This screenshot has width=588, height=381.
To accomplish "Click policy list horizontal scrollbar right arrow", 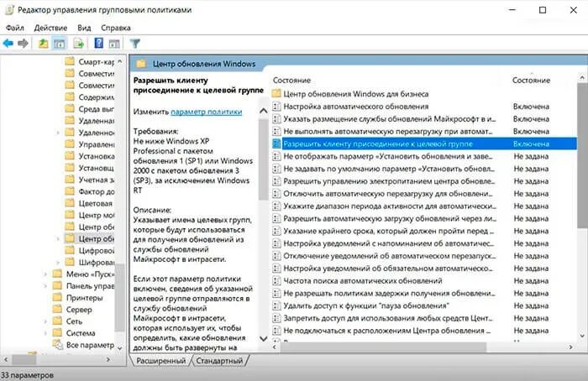I will click(x=570, y=347).
